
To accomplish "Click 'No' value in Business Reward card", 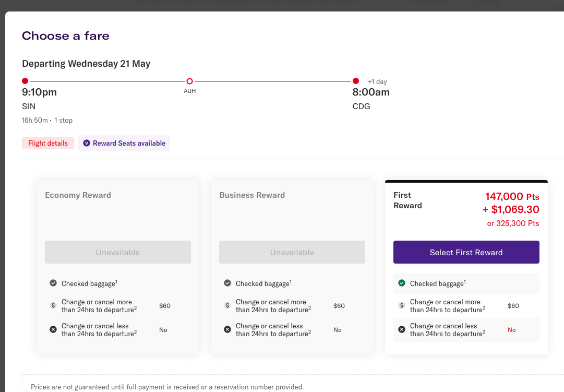I will 338,330.
